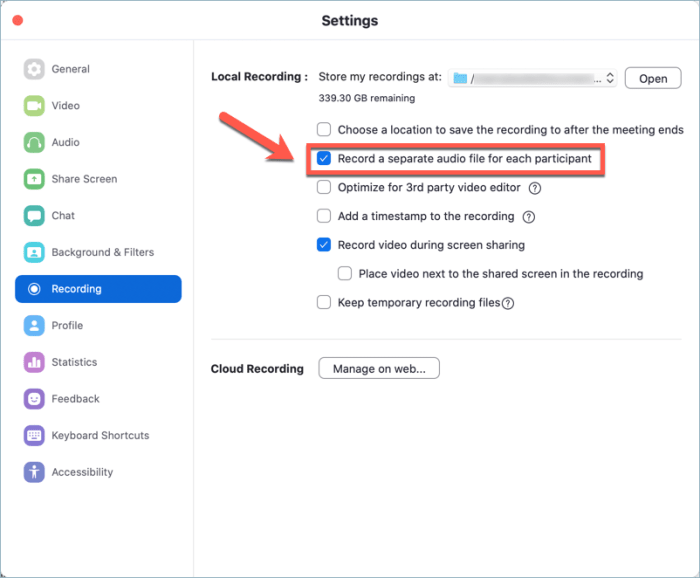Switch to the Profile settings tab
This screenshot has height=578, width=700.
click(x=67, y=326)
